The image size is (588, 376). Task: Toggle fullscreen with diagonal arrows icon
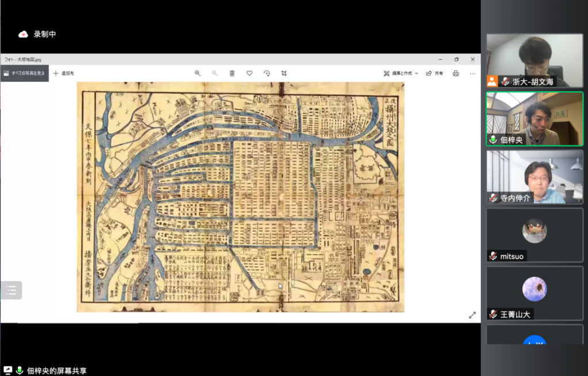(472, 315)
